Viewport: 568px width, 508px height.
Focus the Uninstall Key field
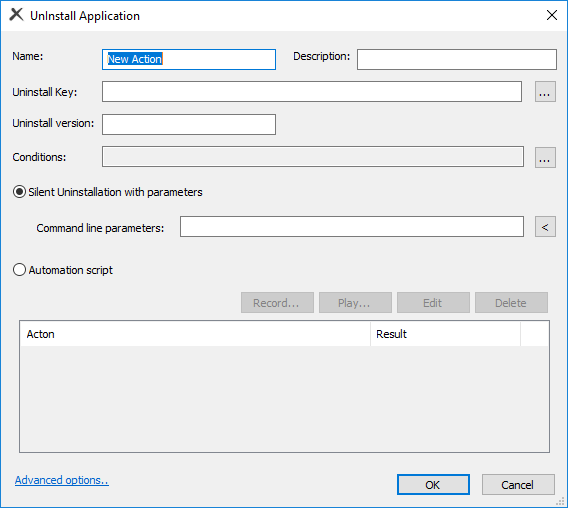coord(312,92)
